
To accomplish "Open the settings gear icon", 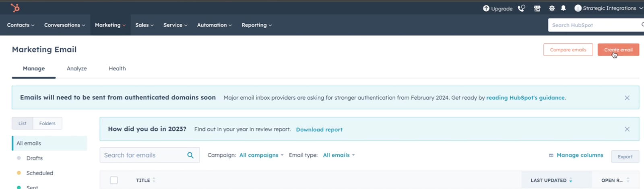I will coord(552,8).
